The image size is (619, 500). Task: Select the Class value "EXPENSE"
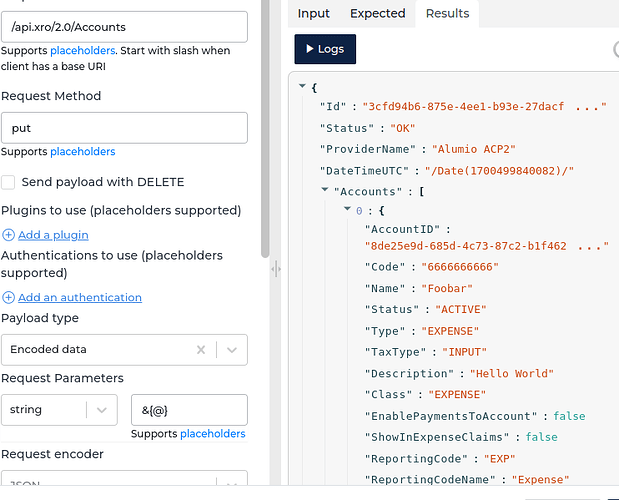pos(457,395)
